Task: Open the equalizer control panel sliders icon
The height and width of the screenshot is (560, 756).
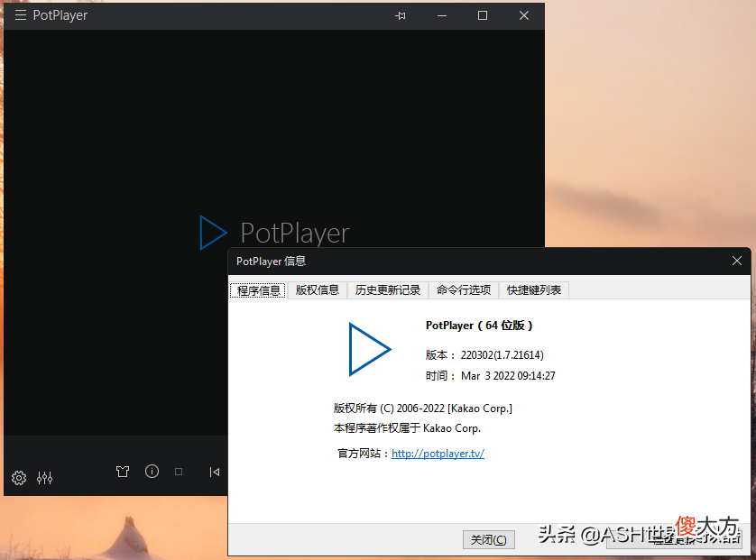Action: pos(45,478)
